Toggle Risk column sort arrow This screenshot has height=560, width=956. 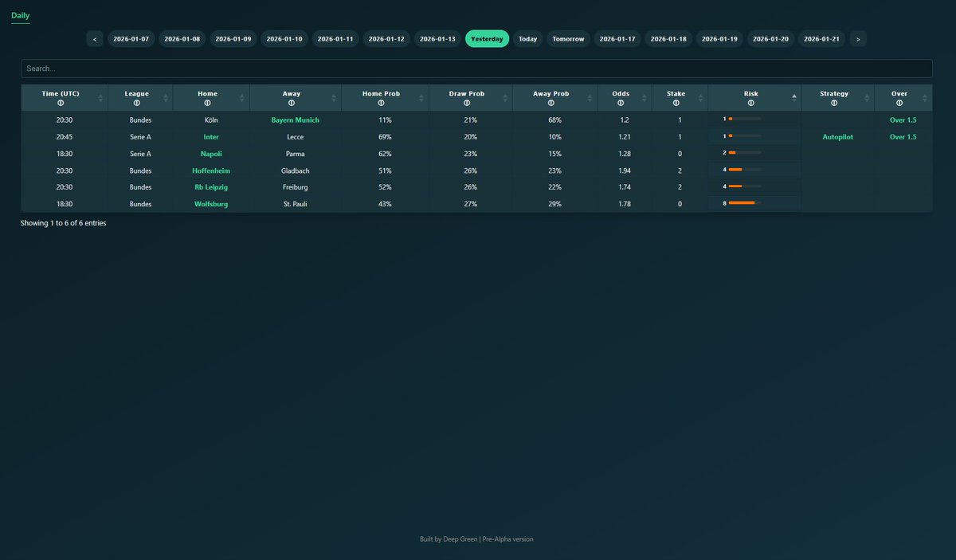click(x=793, y=98)
